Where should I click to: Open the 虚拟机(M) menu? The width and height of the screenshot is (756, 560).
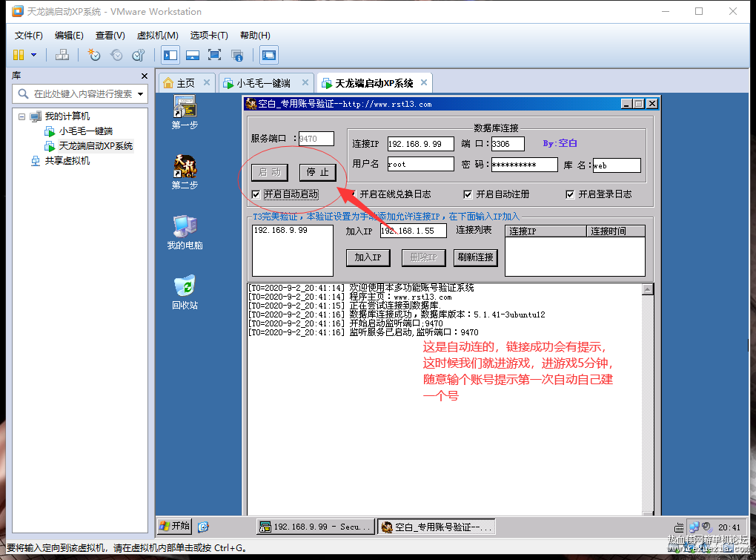click(x=158, y=35)
